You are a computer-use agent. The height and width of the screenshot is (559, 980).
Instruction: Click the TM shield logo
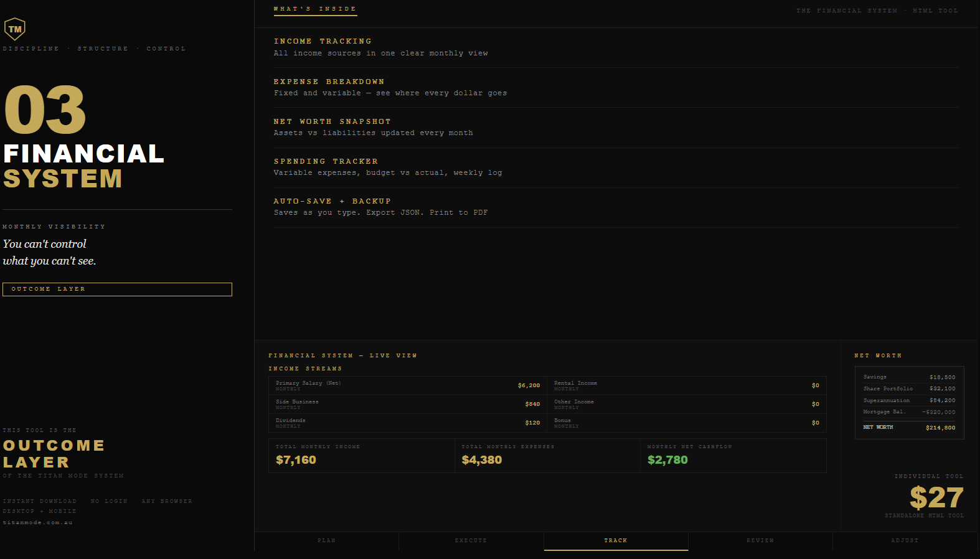tap(15, 29)
